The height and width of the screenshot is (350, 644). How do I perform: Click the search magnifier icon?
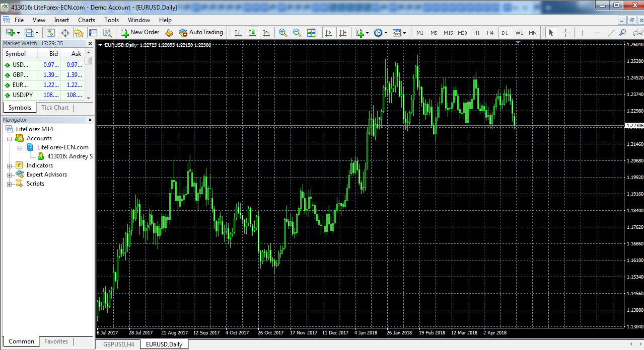pyautogui.click(x=623, y=33)
